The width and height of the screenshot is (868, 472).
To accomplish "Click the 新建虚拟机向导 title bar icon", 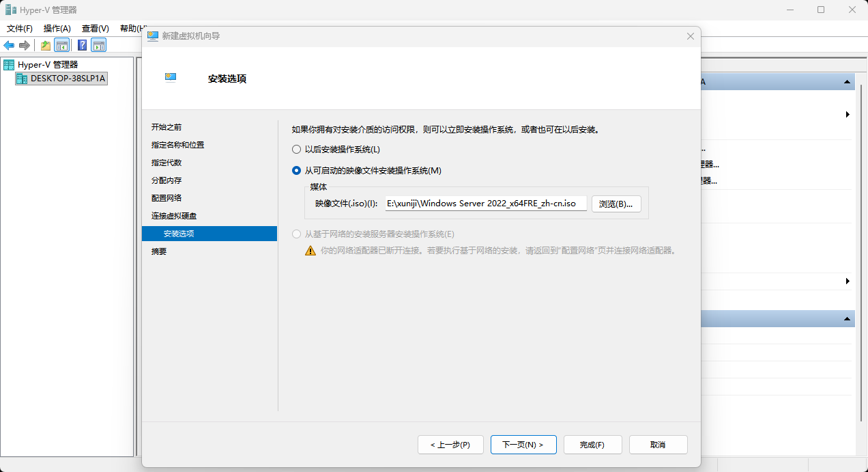I will pyautogui.click(x=154, y=36).
